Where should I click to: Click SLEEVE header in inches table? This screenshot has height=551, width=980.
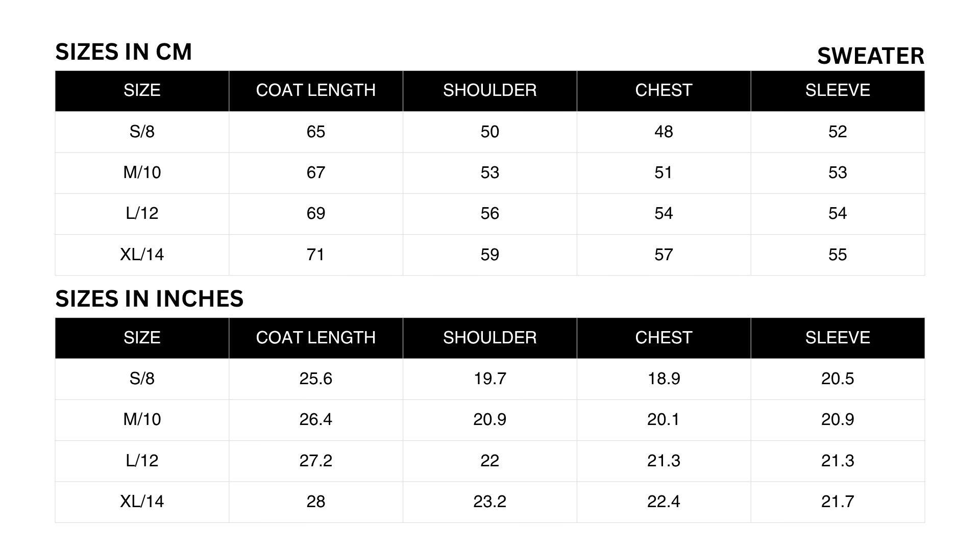[837, 338]
